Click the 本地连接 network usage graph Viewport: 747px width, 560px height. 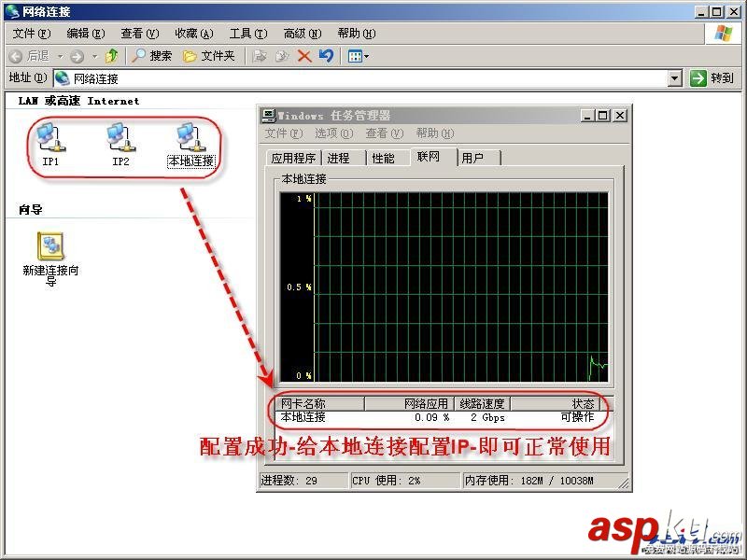[x=444, y=287]
